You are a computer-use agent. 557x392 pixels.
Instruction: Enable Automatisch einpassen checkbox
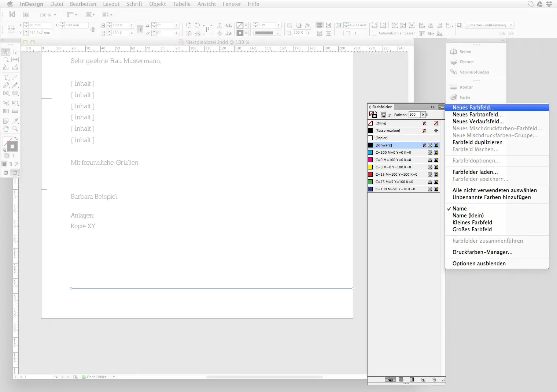coord(374,33)
